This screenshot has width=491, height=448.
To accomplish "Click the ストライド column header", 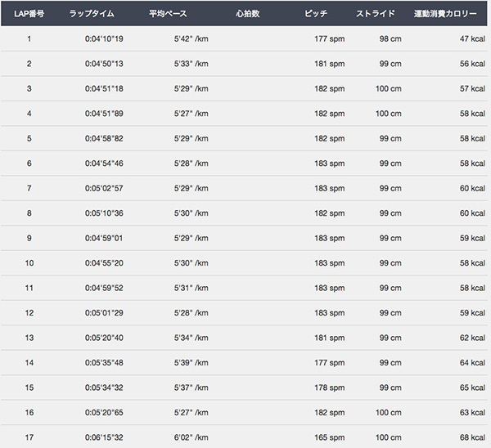I will [375, 14].
